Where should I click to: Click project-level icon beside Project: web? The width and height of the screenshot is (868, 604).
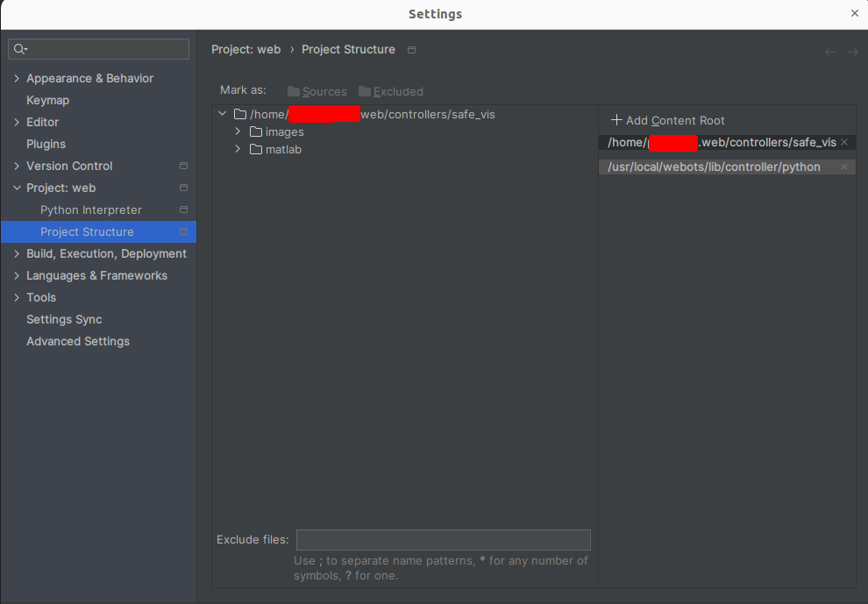[x=184, y=188]
